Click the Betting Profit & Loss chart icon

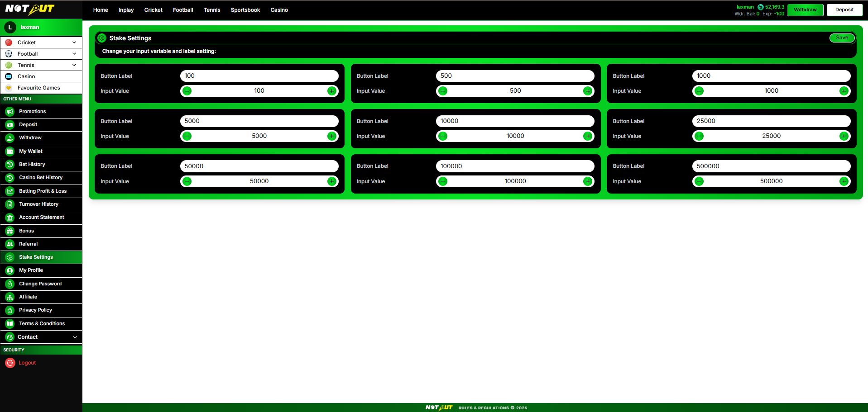coord(10,191)
